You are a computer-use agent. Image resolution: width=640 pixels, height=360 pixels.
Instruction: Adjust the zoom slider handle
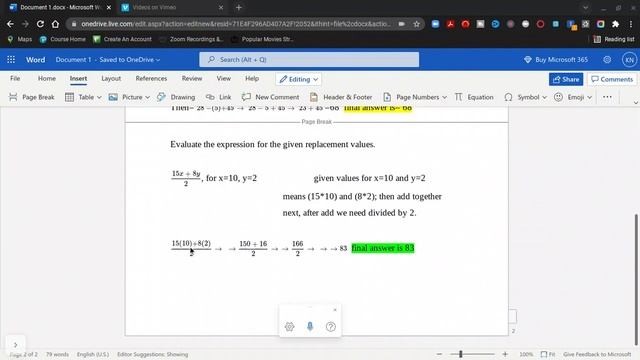tap(461, 354)
